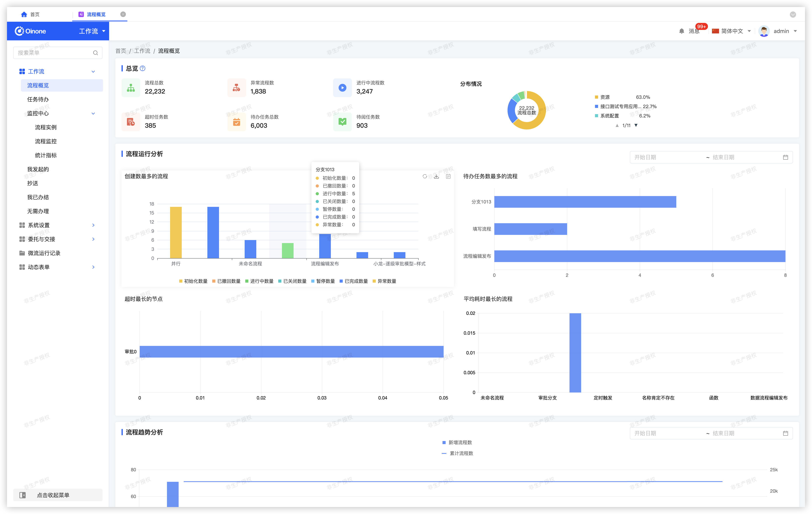Click the download image icon on the chart
The image size is (812, 514).
click(x=436, y=176)
